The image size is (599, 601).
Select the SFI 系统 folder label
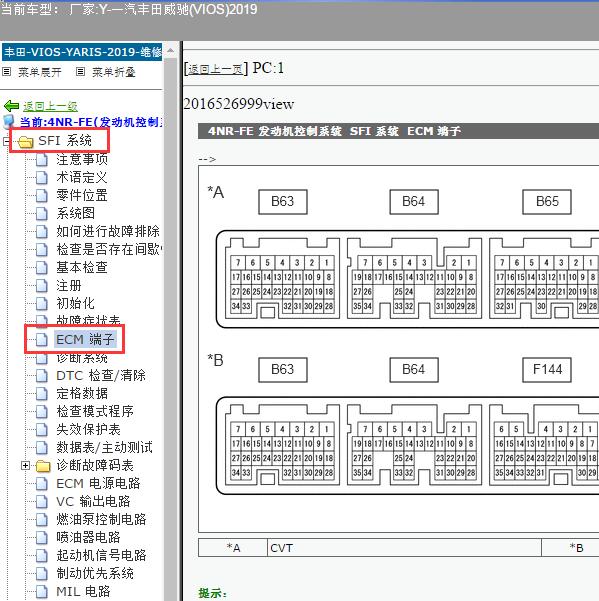click(65, 141)
